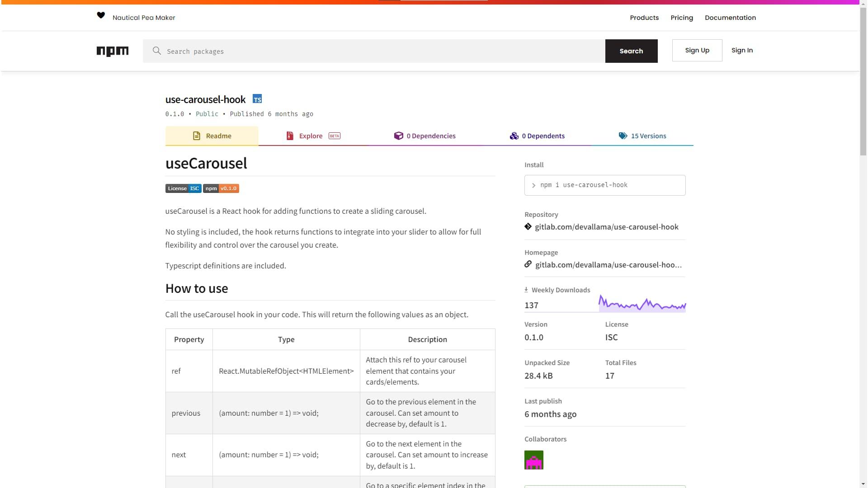Open the 0 Dependencies tab
The height and width of the screenshot is (488, 868).
coord(425,136)
